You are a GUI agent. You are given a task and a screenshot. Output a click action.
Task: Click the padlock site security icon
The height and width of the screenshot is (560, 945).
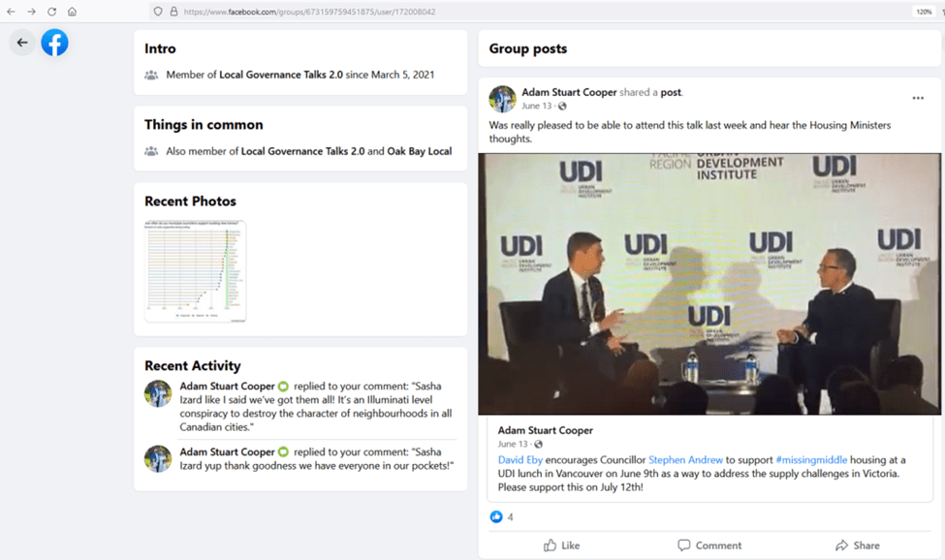(x=173, y=12)
